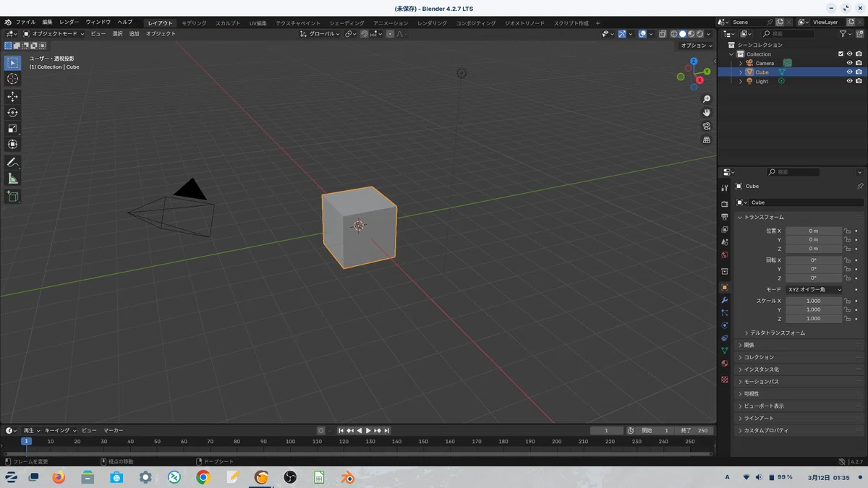Toggle lock for Location X

pos(847,231)
